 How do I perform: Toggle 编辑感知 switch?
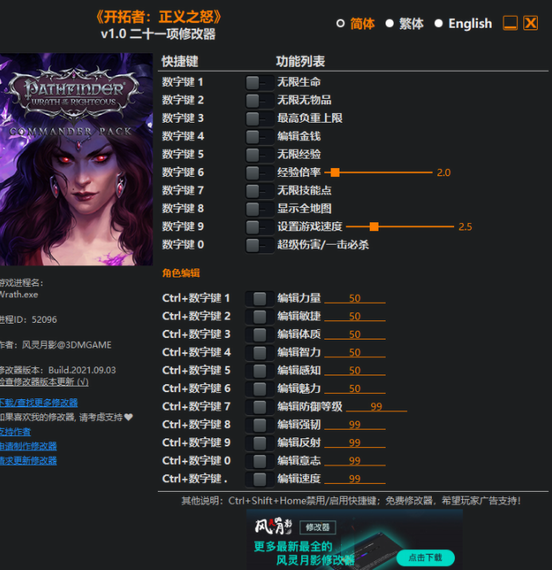(260, 371)
